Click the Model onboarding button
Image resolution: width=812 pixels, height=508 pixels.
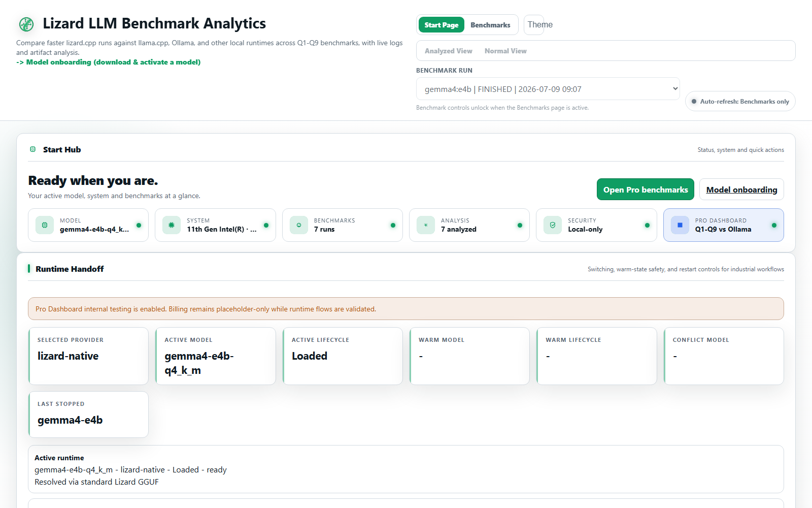pos(741,189)
